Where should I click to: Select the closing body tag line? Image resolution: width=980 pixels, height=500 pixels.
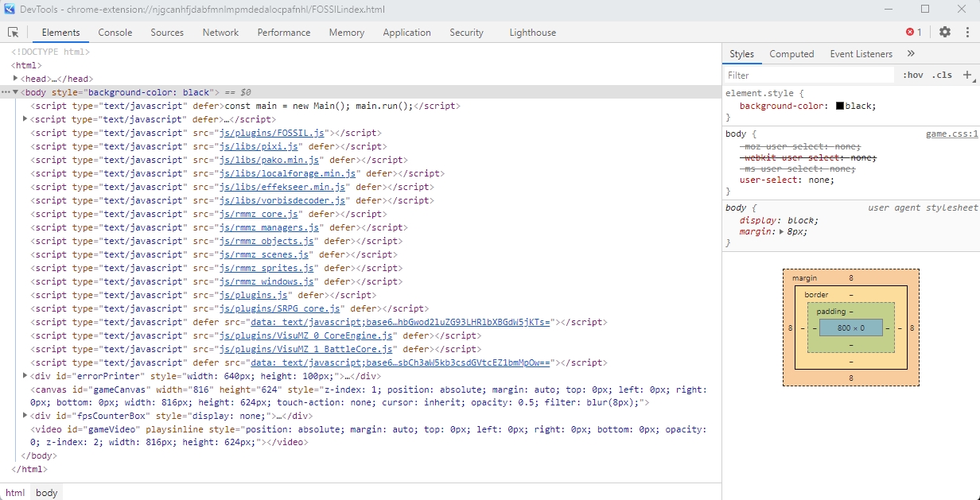click(39, 455)
